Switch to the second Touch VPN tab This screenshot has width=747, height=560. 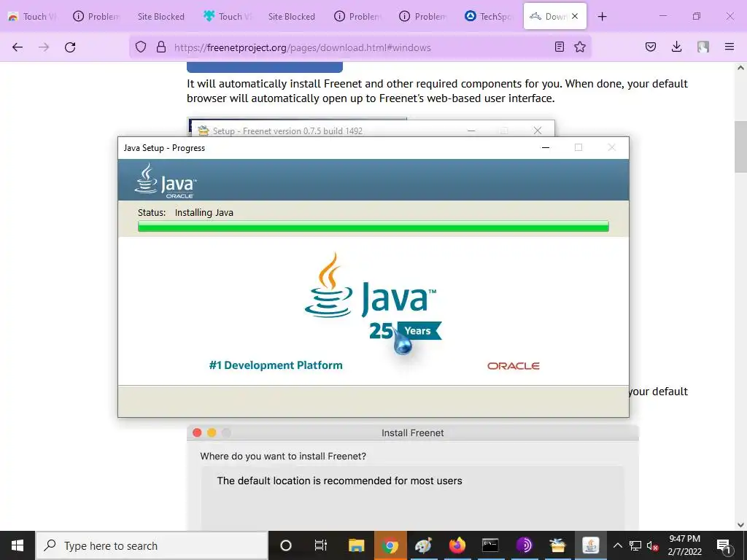click(x=228, y=16)
